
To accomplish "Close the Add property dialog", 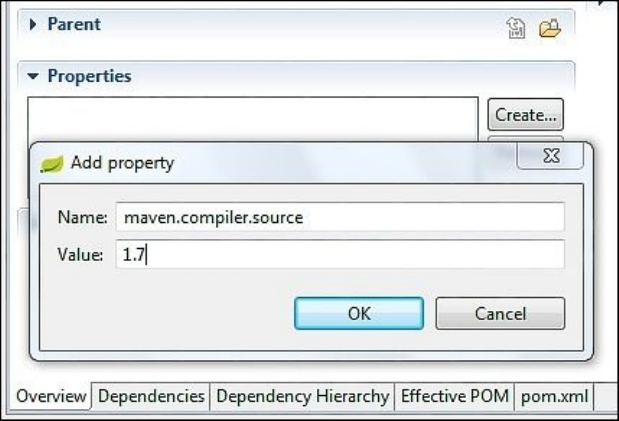I will pyautogui.click(x=550, y=157).
